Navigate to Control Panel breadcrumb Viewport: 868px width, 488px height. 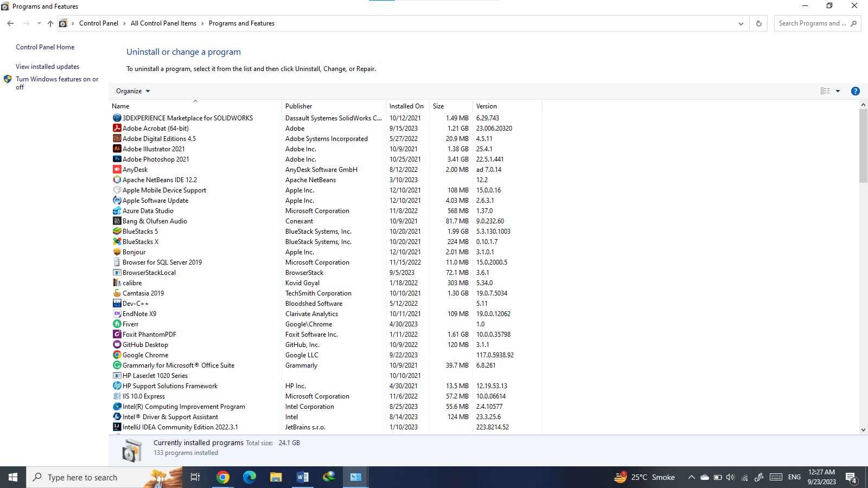pos(99,23)
